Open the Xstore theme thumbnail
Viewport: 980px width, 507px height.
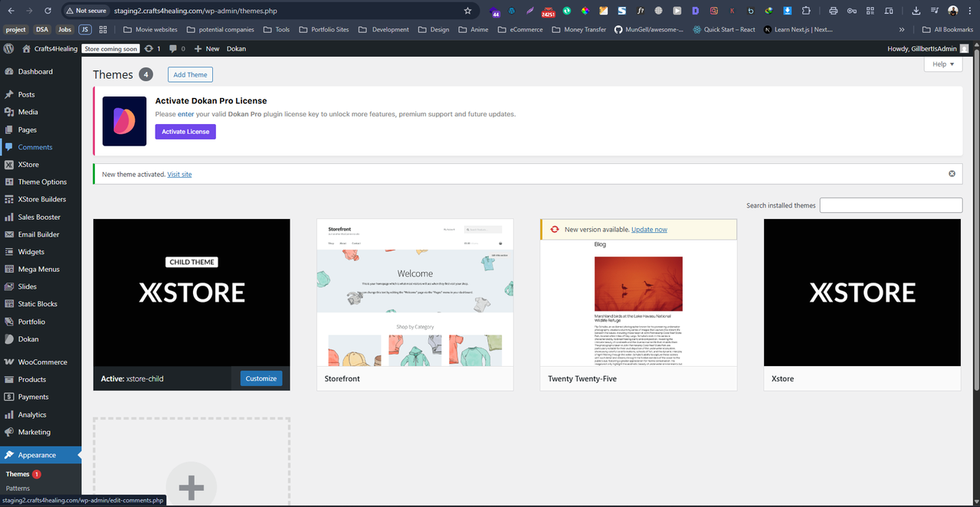[862, 293]
